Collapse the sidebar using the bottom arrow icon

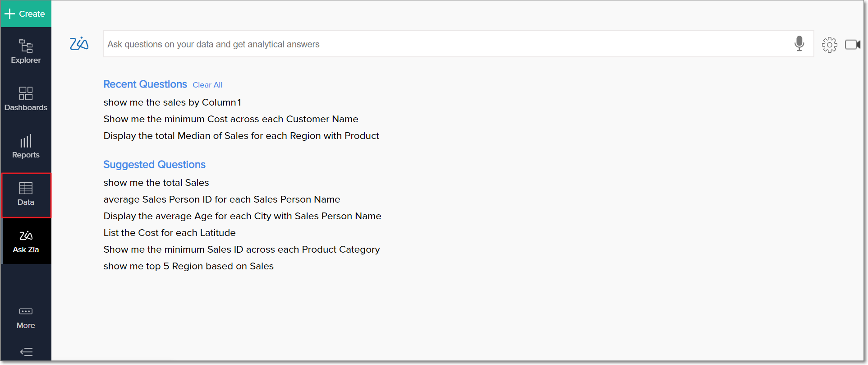[x=26, y=352]
